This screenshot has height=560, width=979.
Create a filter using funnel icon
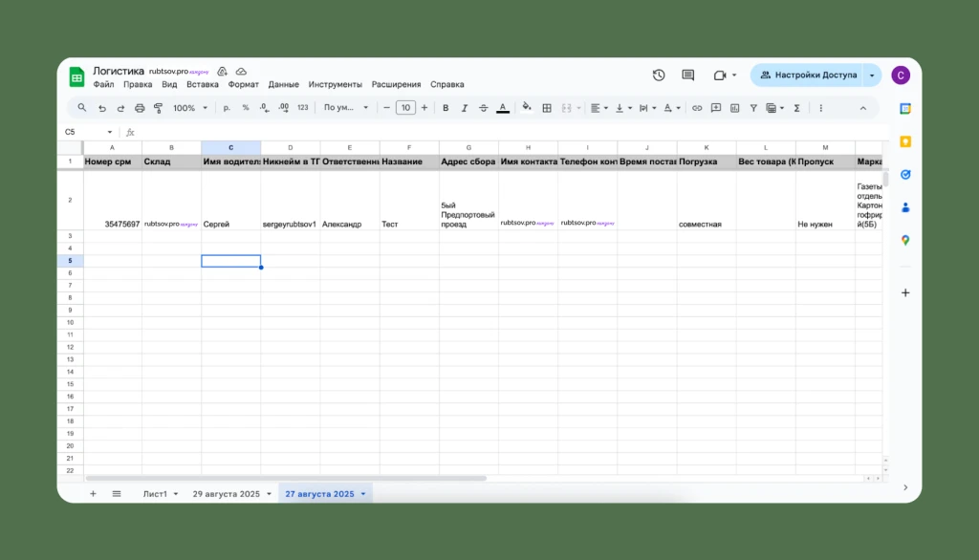click(753, 108)
